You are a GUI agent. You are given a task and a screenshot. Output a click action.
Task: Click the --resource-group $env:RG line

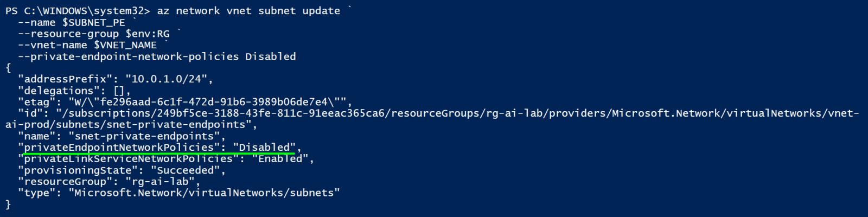tap(94, 34)
